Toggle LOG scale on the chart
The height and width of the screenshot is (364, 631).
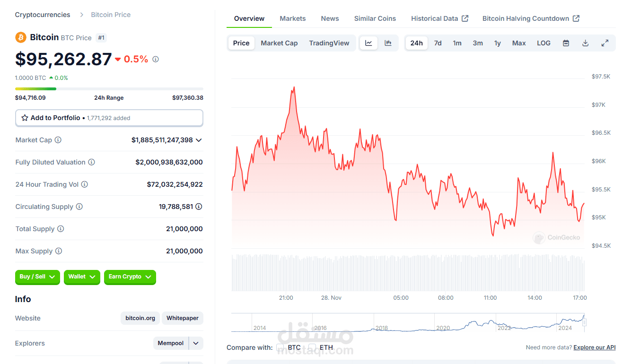[x=543, y=43]
